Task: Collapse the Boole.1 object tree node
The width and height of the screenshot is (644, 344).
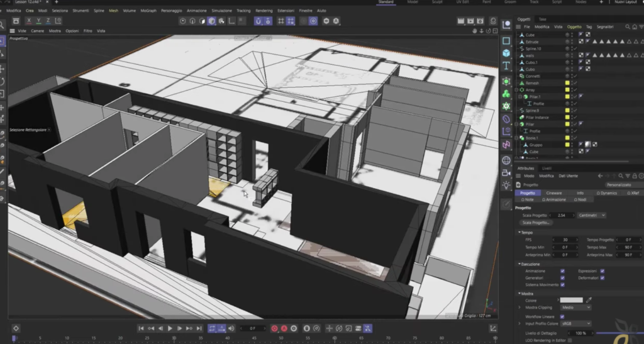Action: (517, 138)
